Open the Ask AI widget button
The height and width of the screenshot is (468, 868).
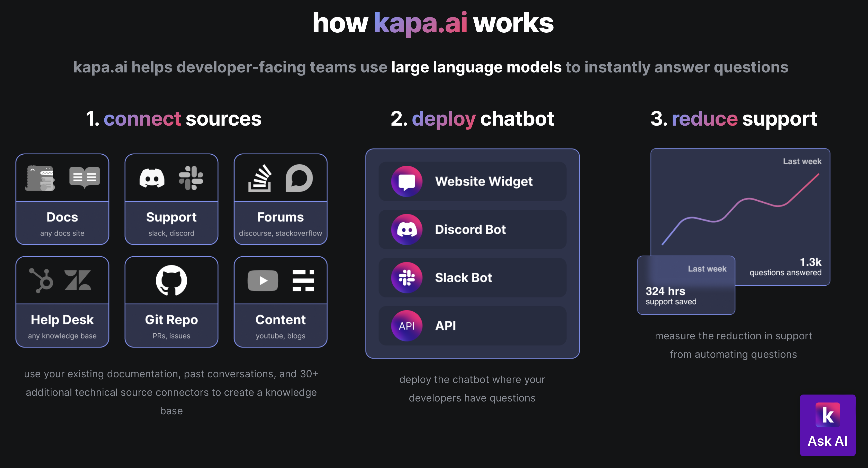[828, 426]
